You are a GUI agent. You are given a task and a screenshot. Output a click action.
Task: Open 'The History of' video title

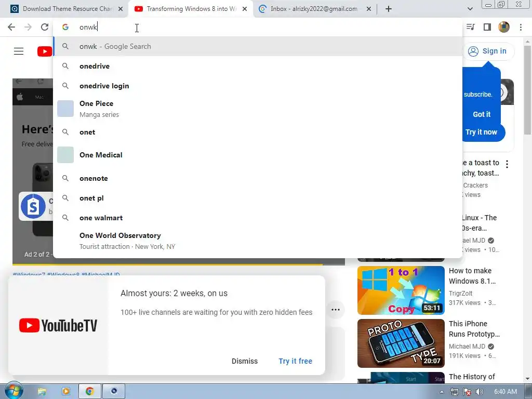click(472, 377)
